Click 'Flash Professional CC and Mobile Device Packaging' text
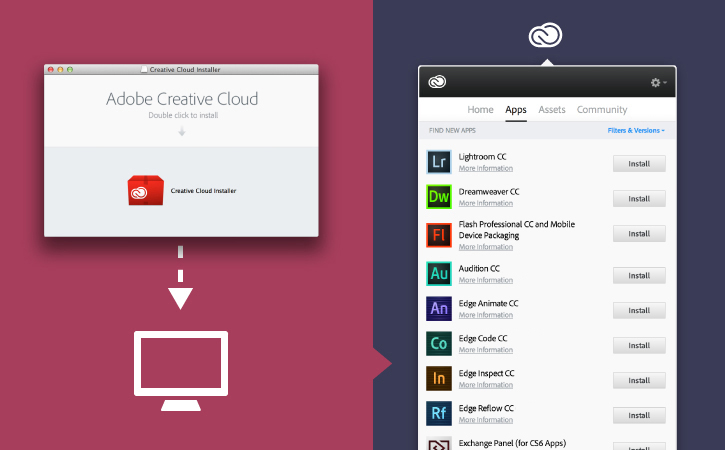725x450 pixels. point(516,230)
